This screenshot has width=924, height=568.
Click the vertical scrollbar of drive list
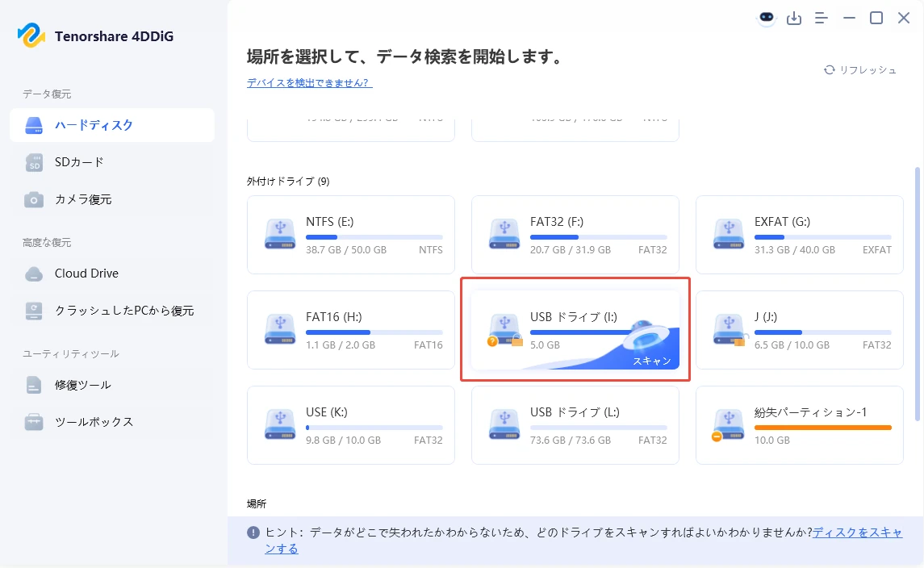point(918,293)
